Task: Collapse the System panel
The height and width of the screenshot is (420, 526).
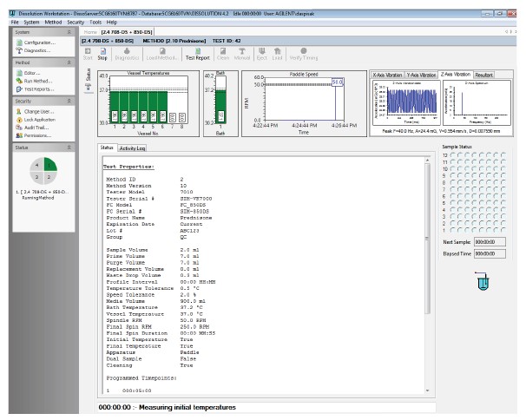Action: coord(69,32)
